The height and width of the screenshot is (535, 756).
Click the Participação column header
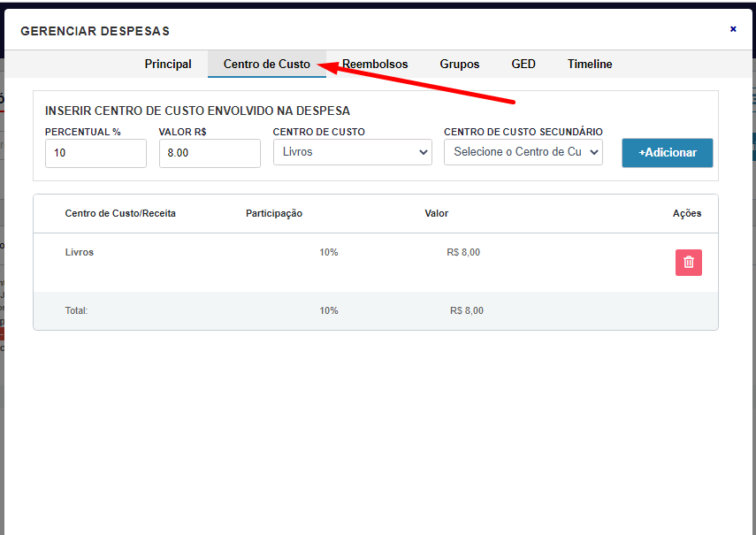tap(274, 213)
